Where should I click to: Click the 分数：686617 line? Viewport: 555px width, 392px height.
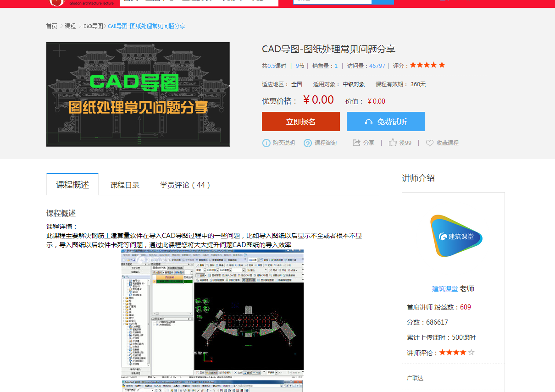(x=427, y=322)
